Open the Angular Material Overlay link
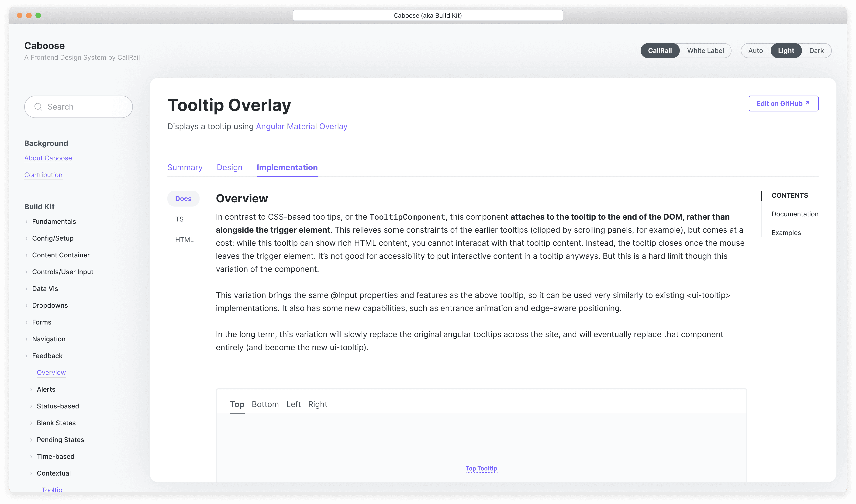The image size is (856, 504). click(301, 126)
